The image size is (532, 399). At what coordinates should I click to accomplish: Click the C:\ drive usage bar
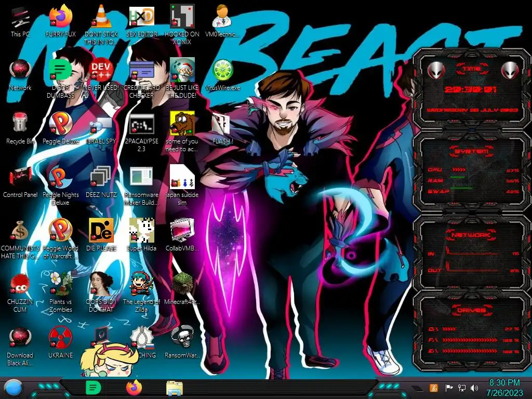point(473,329)
